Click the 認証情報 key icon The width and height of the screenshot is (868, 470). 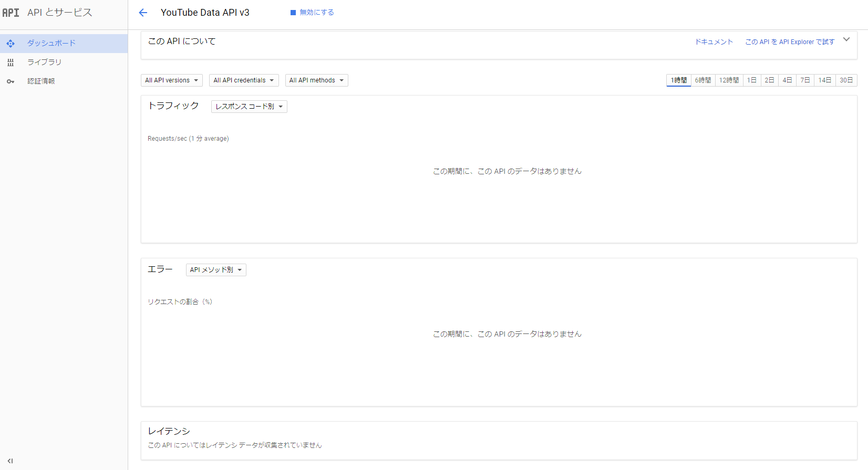[11, 81]
